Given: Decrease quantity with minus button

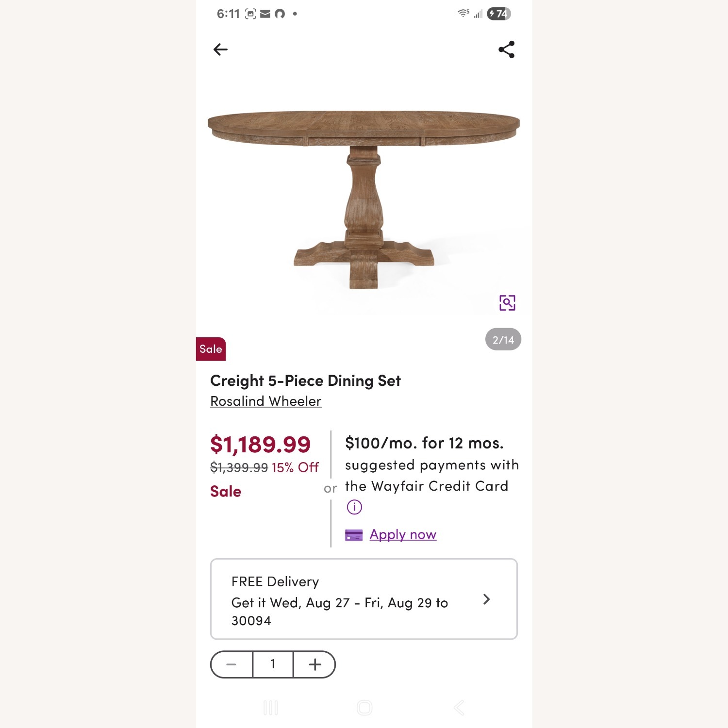Looking at the screenshot, I should (232, 664).
